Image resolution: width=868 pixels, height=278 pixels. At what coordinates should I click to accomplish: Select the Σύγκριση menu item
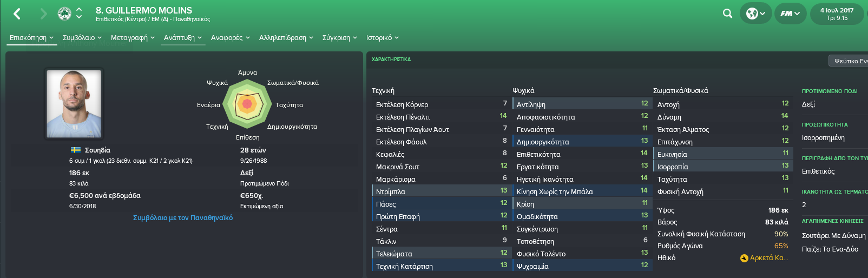pyautogui.click(x=340, y=38)
